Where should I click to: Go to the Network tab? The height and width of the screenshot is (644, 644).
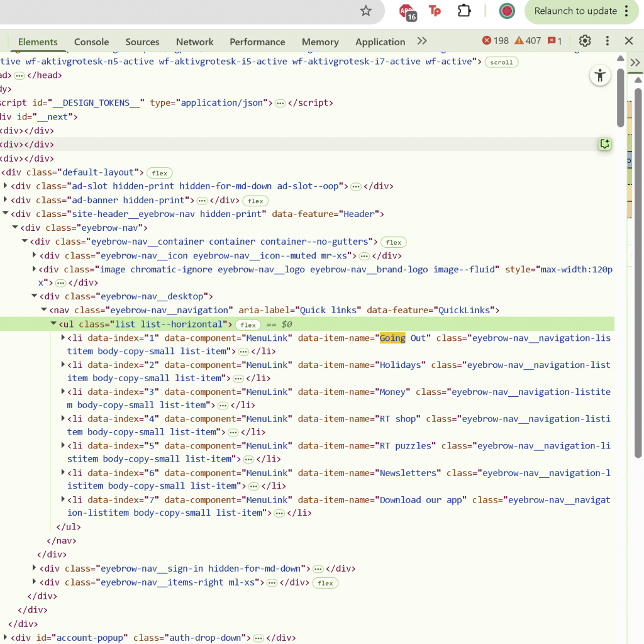[195, 42]
